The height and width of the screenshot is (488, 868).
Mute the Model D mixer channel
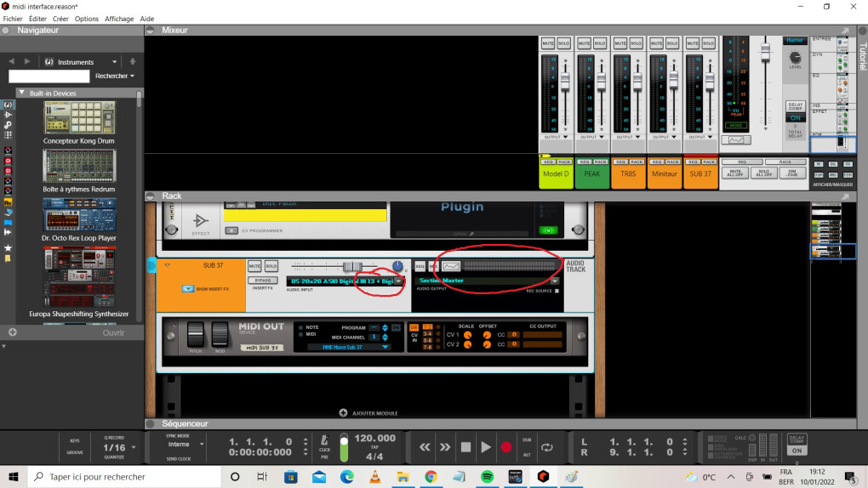[548, 43]
